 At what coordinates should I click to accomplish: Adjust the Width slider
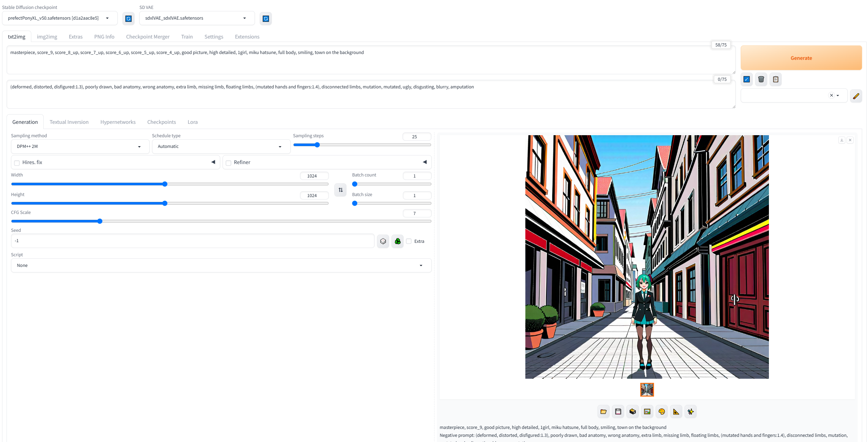coord(170,184)
